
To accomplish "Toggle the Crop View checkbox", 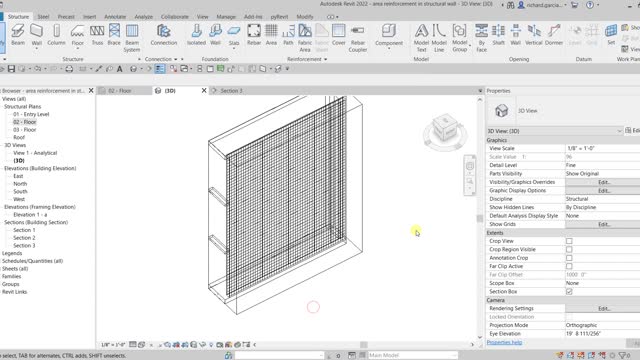I will tap(569, 241).
